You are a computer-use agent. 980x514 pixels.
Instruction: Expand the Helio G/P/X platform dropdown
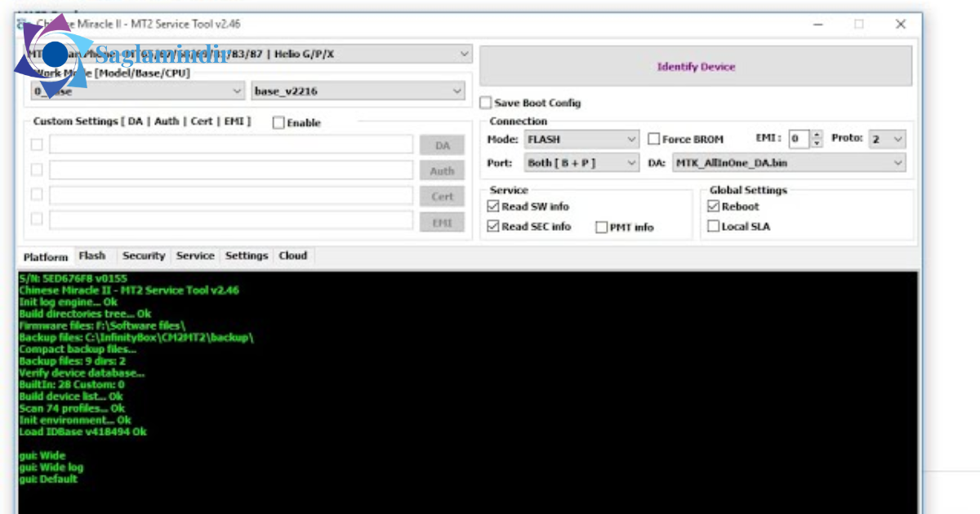[x=249, y=55]
